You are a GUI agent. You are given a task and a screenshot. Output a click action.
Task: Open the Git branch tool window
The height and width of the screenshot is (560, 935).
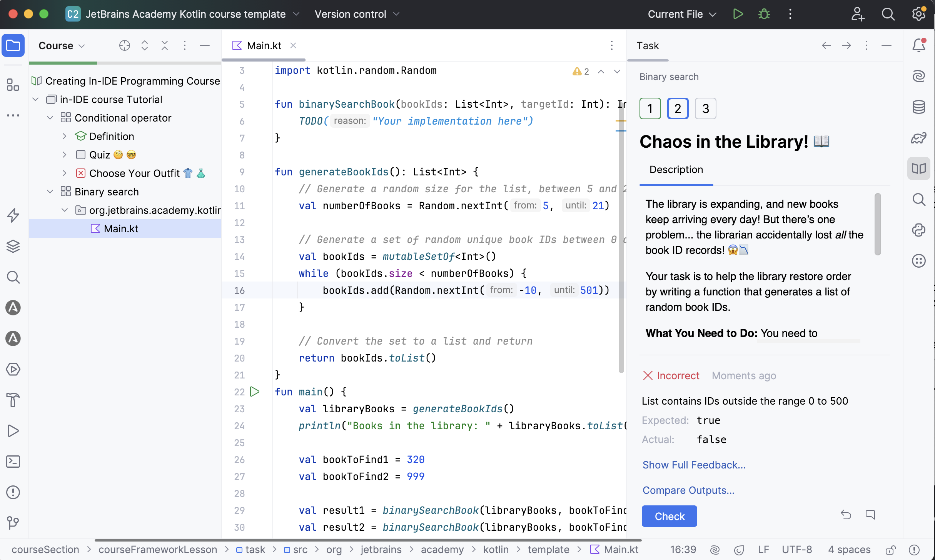coord(13,522)
